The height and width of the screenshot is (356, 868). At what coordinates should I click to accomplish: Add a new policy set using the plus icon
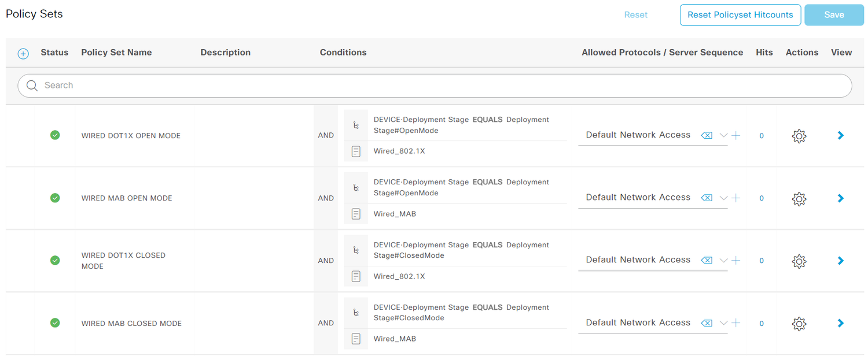click(x=23, y=53)
